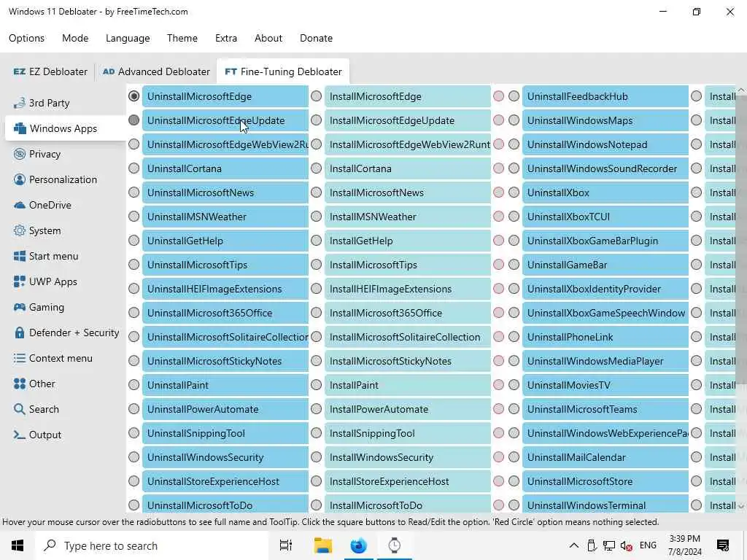The height and width of the screenshot is (560, 747).
Task: Click the UninstallPhoneLink option button
Action: click(605, 337)
